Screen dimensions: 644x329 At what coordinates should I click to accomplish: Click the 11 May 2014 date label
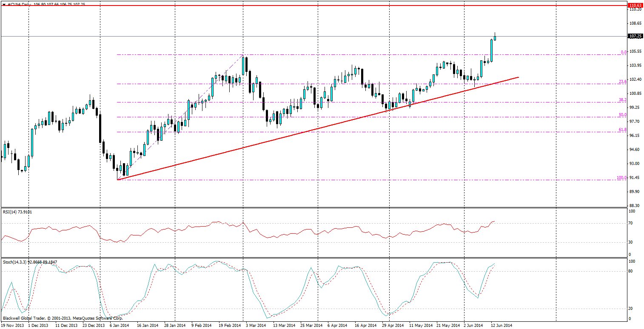click(x=420, y=326)
